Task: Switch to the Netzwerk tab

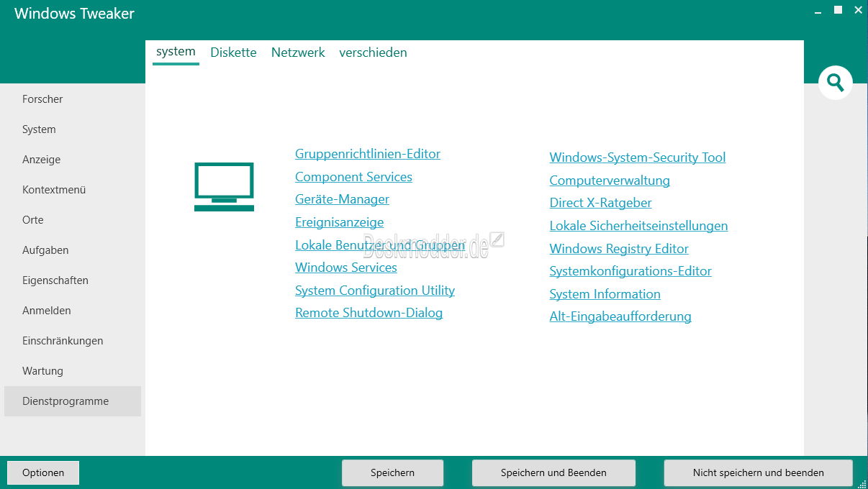Action: 298,52
